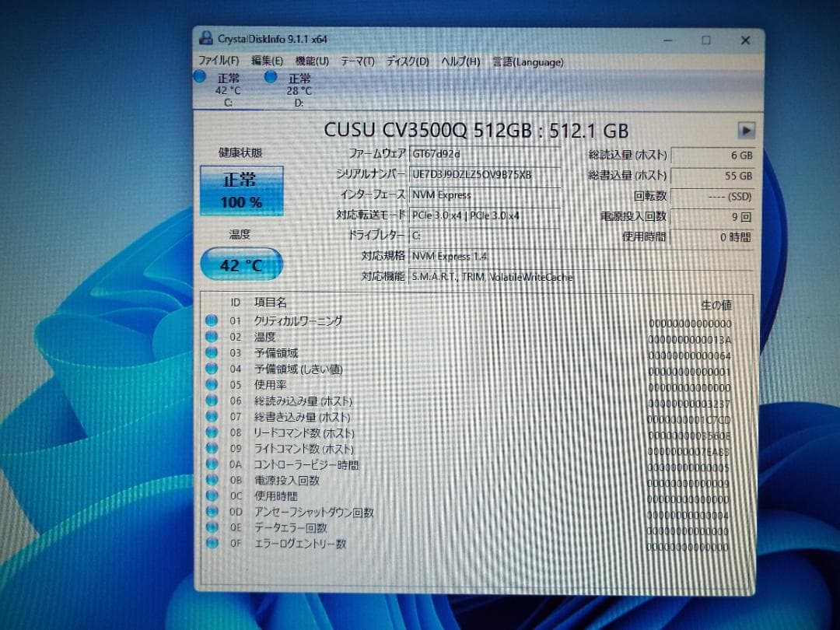The width and height of the screenshot is (840, 630).
Task: Click the blue indicator beside 使用率
Action: [212, 384]
